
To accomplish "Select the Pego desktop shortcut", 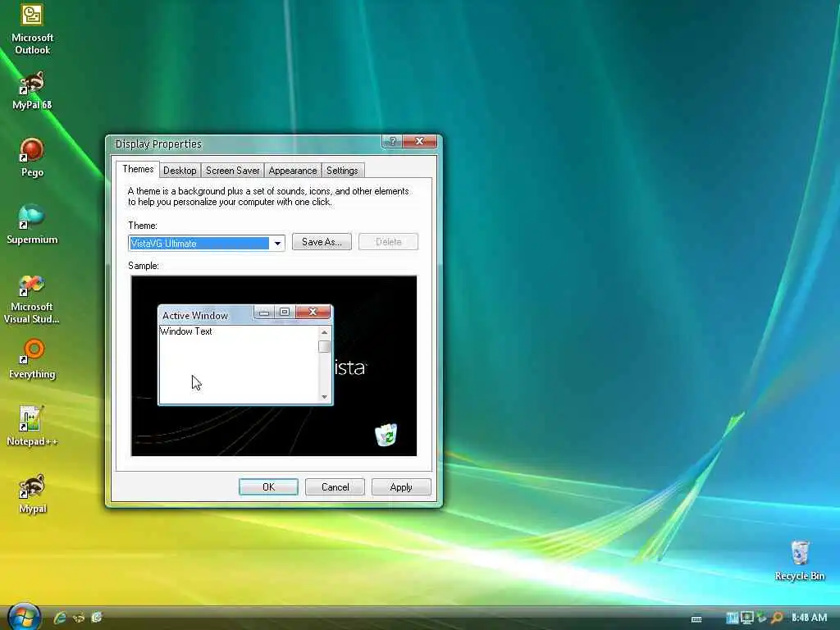I will click(x=32, y=157).
